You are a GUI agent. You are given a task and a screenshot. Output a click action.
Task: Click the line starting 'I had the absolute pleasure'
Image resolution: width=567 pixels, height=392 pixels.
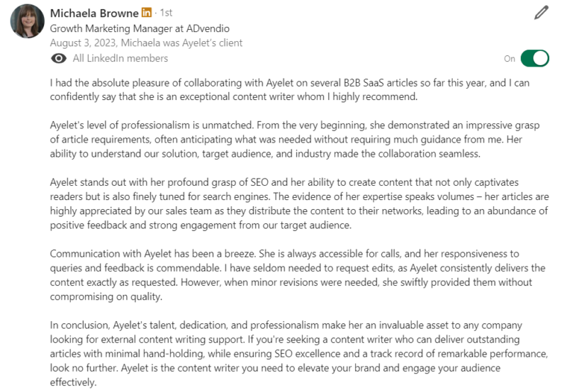tap(290, 83)
